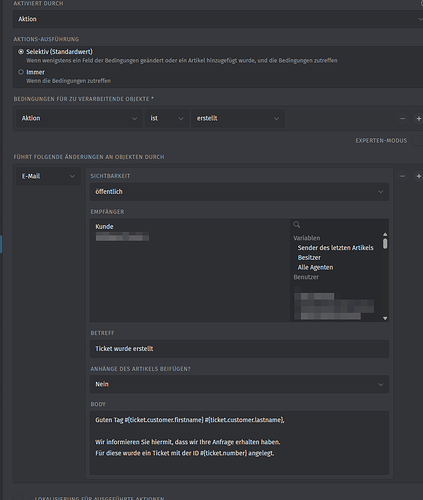The width and height of the screenshot is (423, 500).
Task: Remove the Aktion condition row with minus icon
Action: 403,118
